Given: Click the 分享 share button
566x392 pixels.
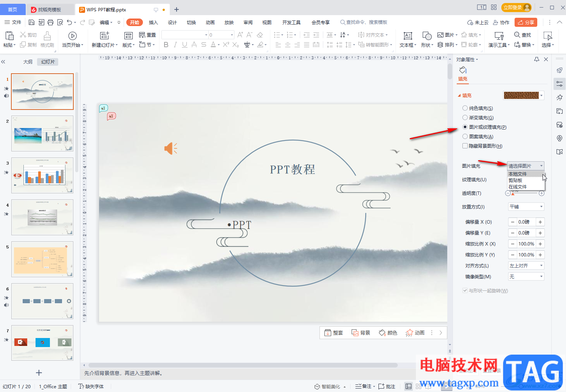Looking at the screenshot, I should tap(526, 22).
